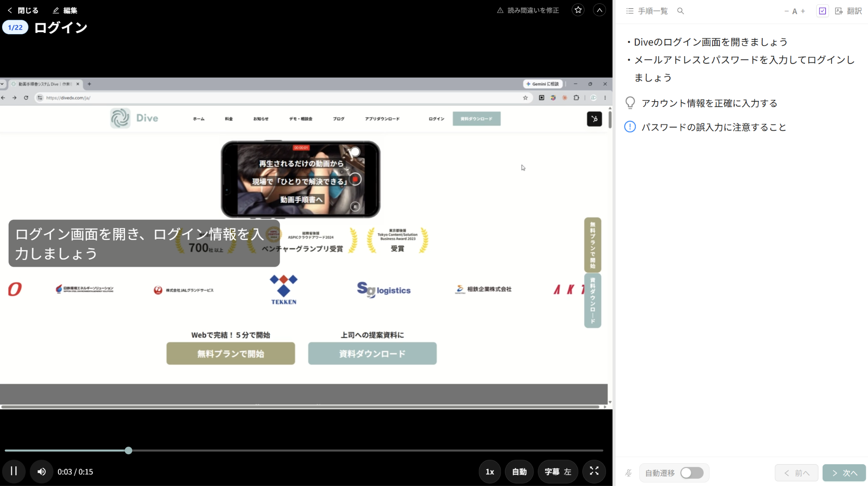
Task: Open the 翻訳 translate option
Action: pyautogui.click(x=848, y=11)
